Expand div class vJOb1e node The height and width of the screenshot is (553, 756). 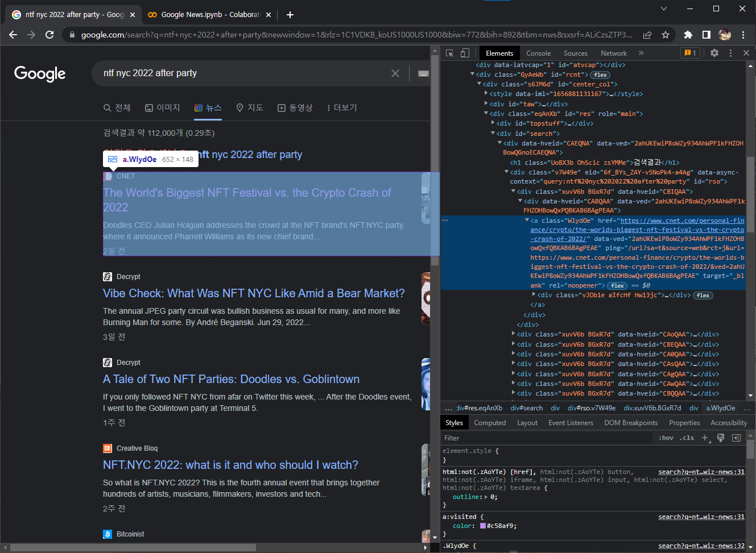534,295
